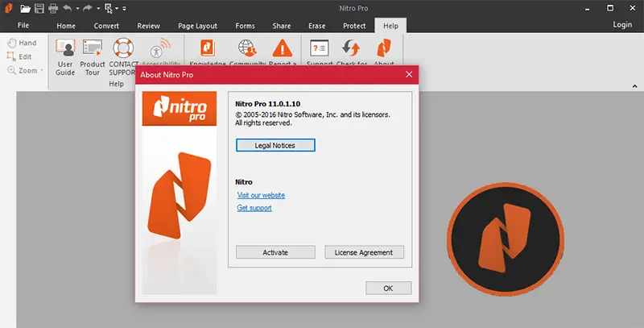Image resolution: width=644 pixels, height=328 pixels.
Task: Switch to the Protect tab
Action: 354,26
